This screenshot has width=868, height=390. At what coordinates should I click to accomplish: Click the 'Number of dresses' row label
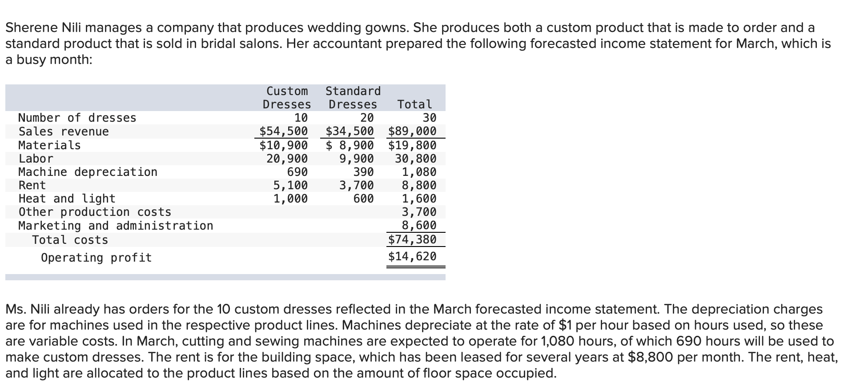[77, 118]
